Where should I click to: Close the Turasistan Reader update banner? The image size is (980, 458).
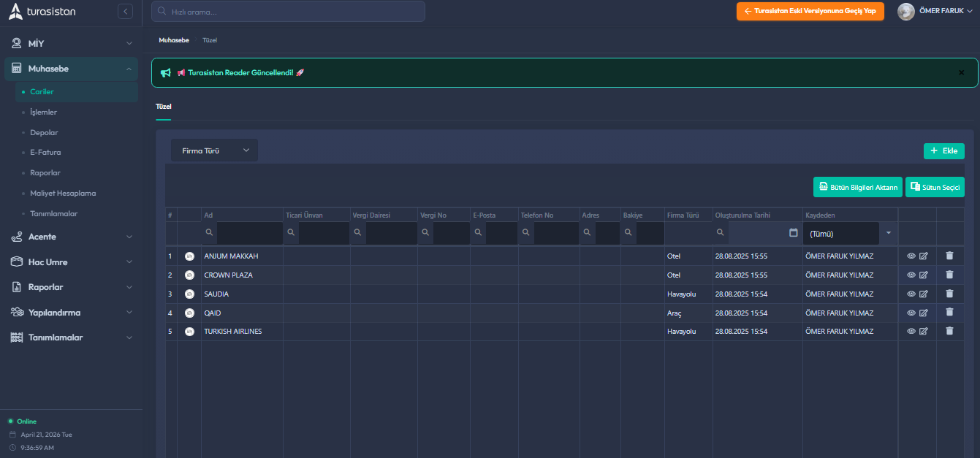pyautogui.click(x=961, y=72)
